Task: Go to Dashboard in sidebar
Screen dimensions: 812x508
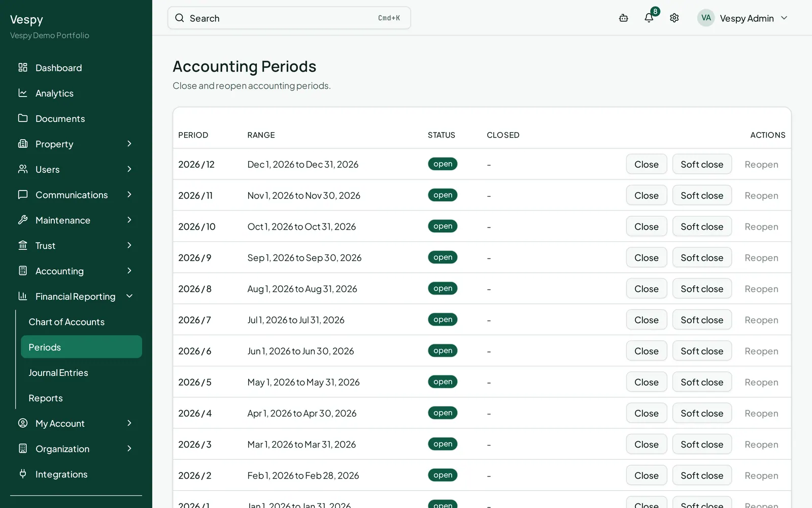Action: (x=76, y=68)
